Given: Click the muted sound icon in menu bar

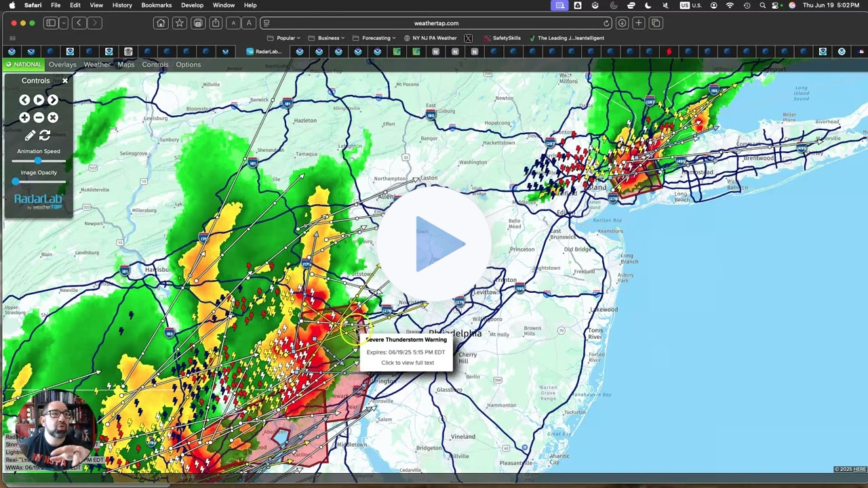Looking at the screenshot, I should click(665, 5).
